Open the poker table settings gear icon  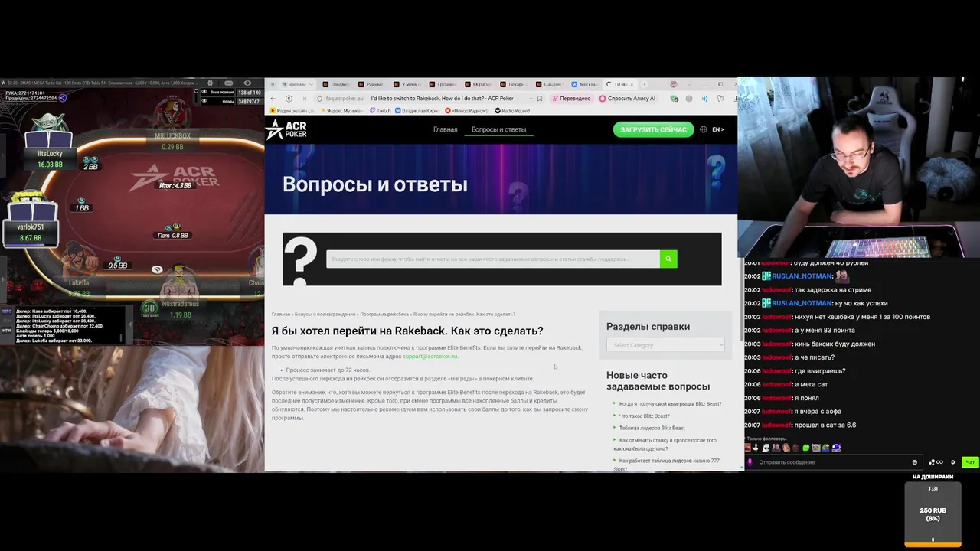pyautogui.click(x=211, y=83)
